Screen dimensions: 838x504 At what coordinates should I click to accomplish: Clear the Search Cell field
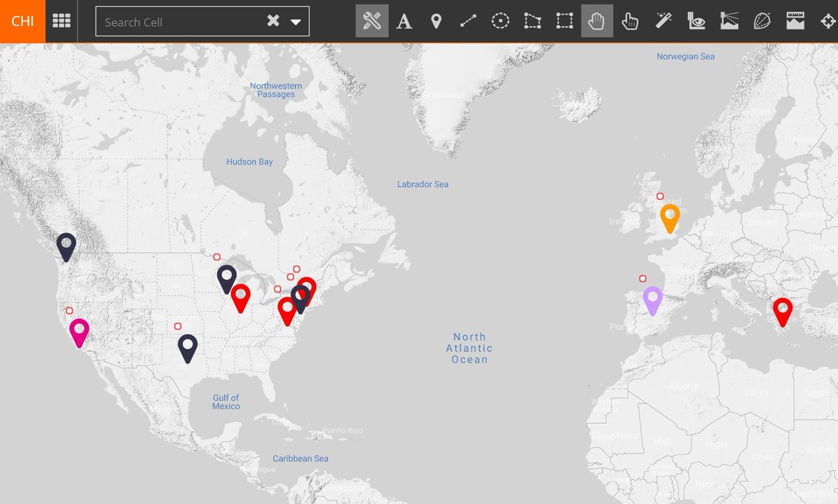click(273, 21)
